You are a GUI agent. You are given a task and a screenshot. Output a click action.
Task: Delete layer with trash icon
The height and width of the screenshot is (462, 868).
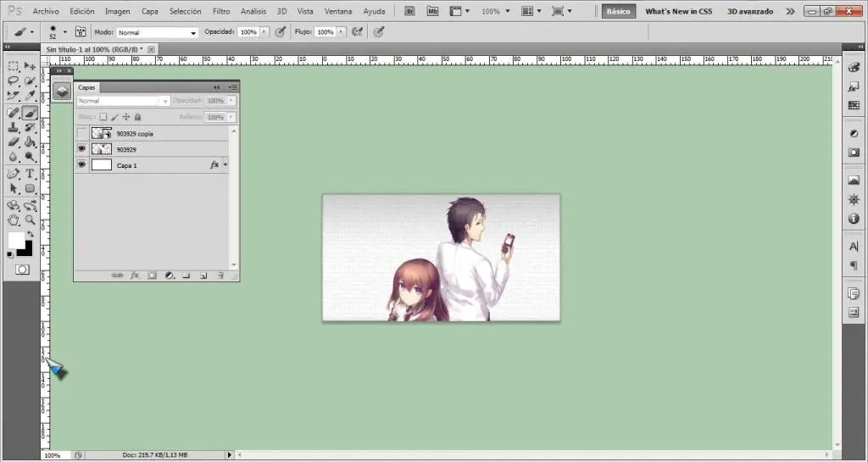click(x=220, y=275)
